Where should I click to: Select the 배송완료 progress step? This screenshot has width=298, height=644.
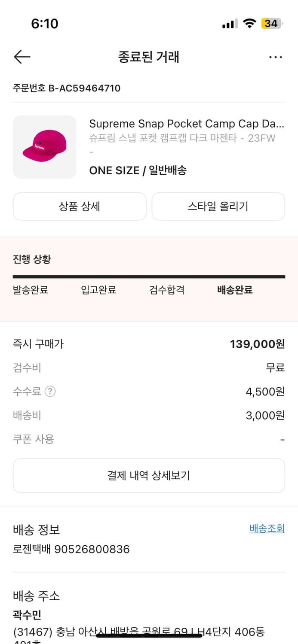pos(235,290)
